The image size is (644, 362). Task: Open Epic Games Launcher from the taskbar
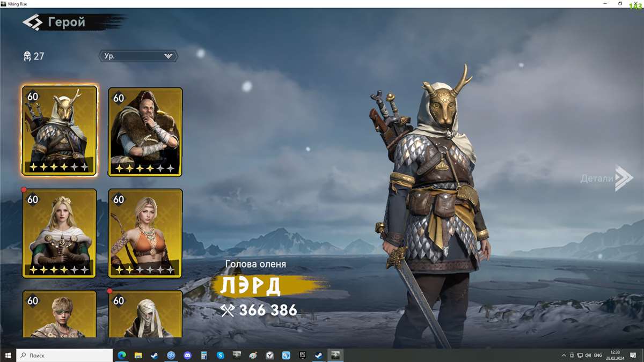click(303, 355)
